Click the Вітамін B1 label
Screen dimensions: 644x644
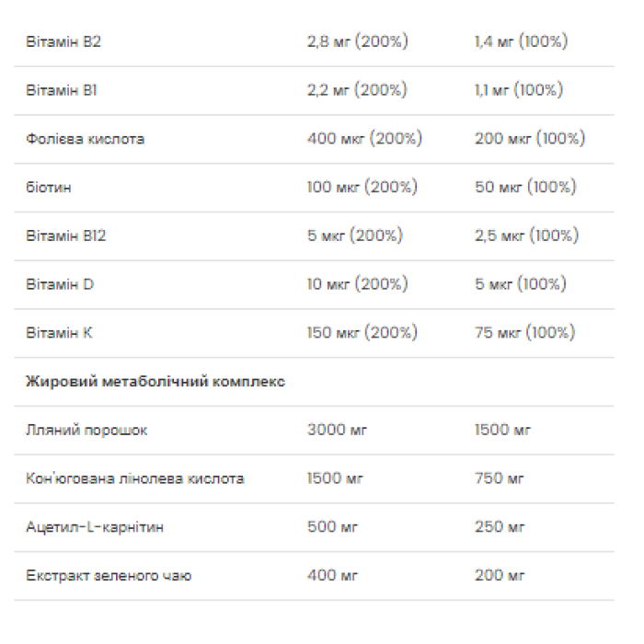63,91
